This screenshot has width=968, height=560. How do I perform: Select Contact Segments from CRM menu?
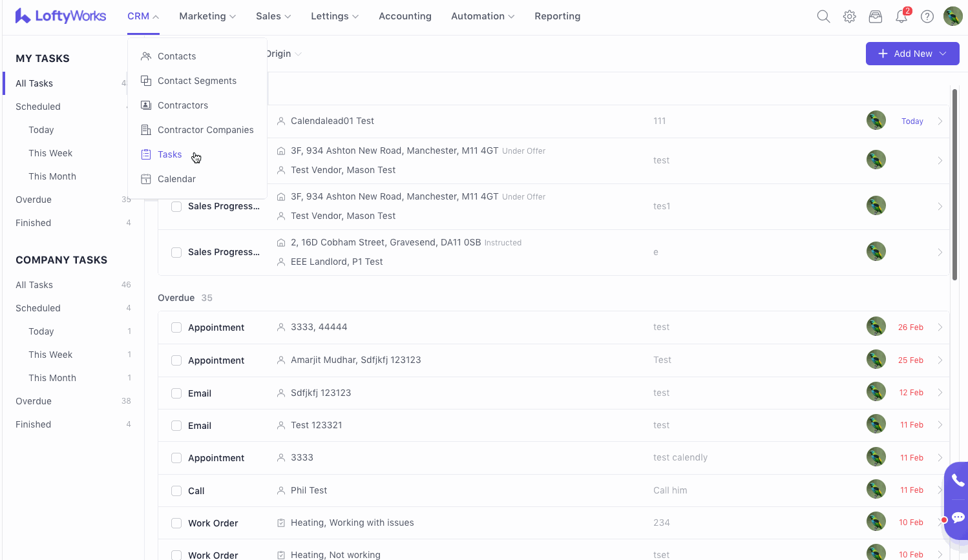pyautogui.click(x=196, y=81)
